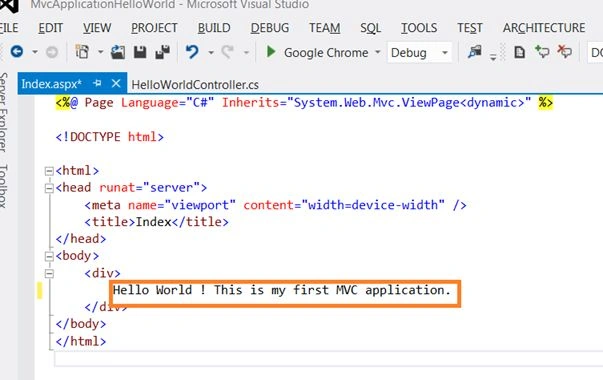Click the closing html tag
The height and width of the screenshot is (380, 603).
(x=81, y=341)
